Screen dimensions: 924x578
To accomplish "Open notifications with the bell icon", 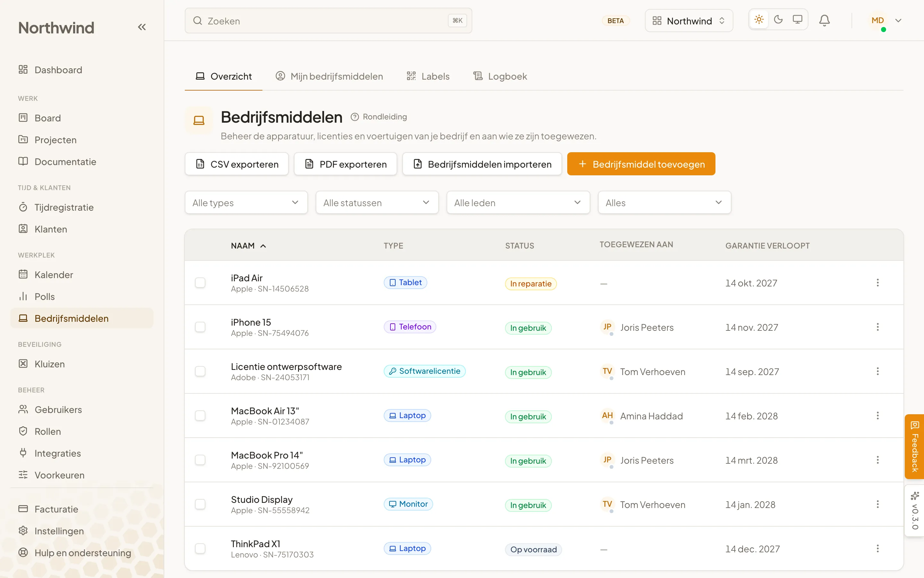I will click(x=824, y=20).
